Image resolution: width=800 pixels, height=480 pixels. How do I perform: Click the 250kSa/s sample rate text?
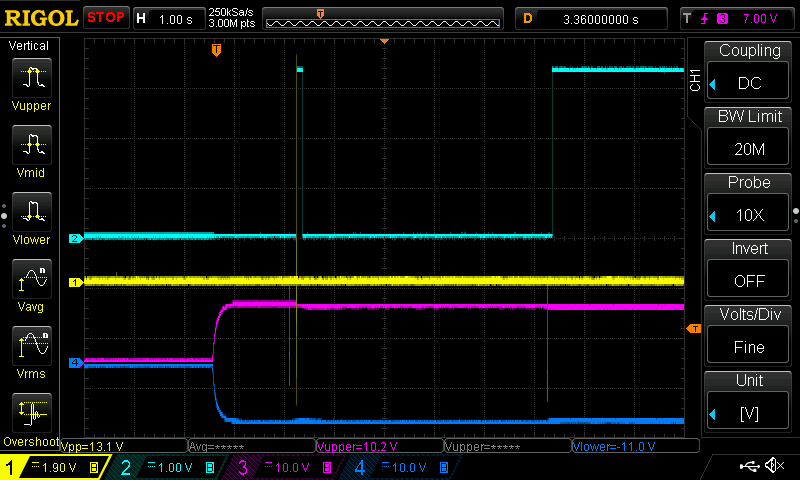pos(231,12)
